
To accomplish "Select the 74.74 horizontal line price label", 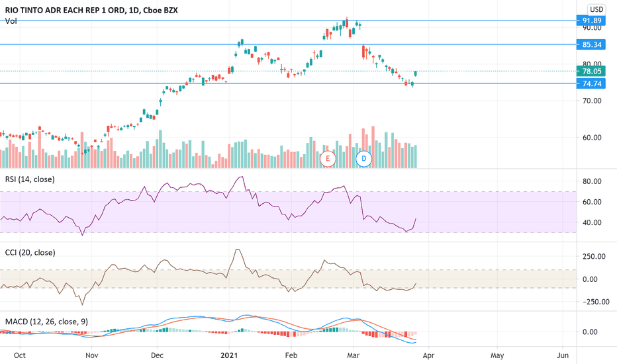I will tap(591, 83).
